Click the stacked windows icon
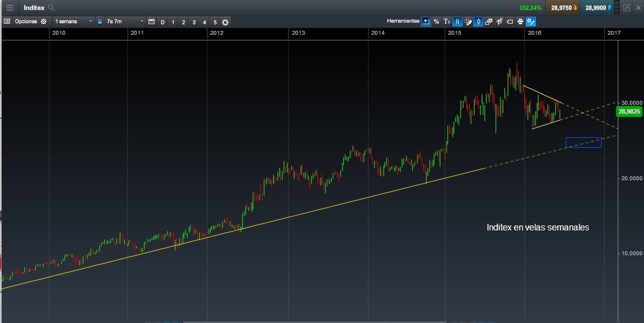Screen dimensions: 644x323 pos(489,21)
